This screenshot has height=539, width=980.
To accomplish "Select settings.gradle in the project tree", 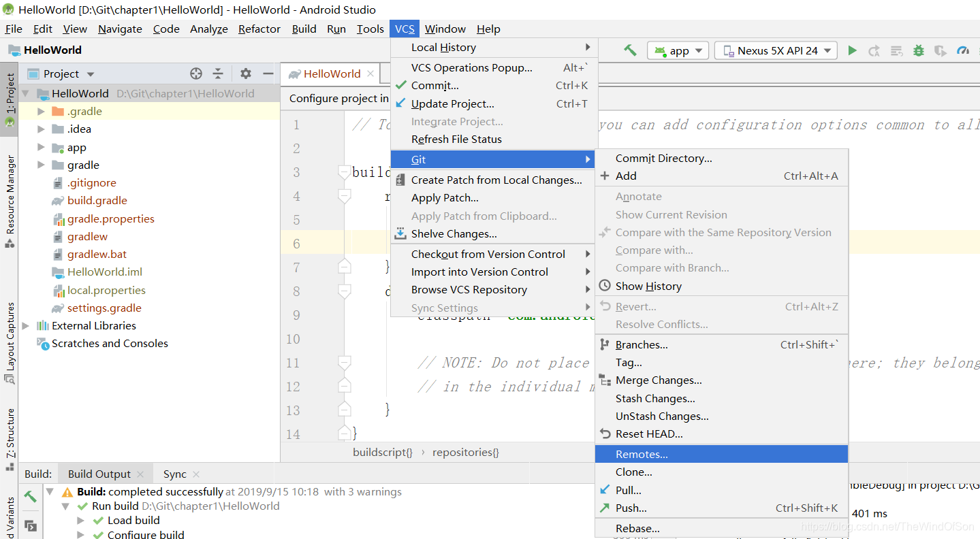I will tap(104, 308).
